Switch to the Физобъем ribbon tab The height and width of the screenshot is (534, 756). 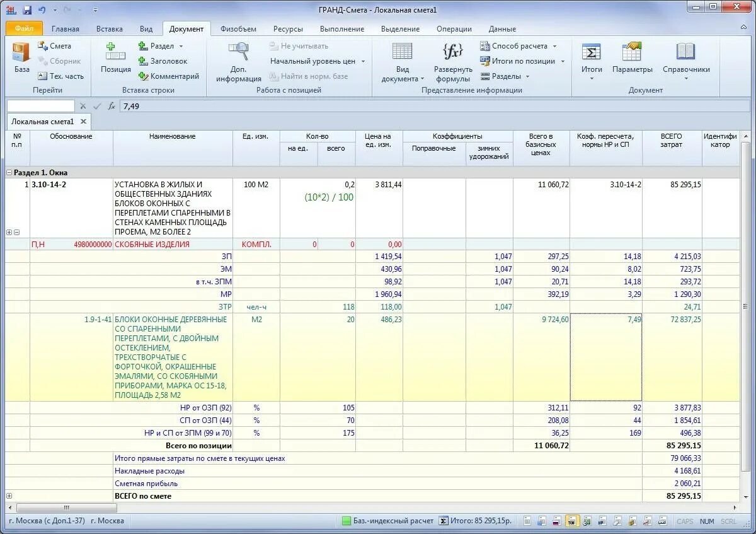(238, 29)
